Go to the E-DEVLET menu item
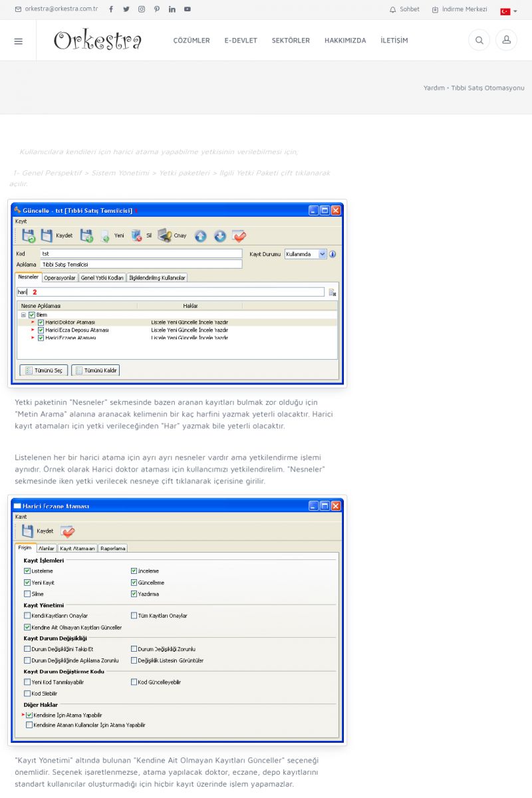This screenshot has width=532, height=798. (x=241, y=41)
